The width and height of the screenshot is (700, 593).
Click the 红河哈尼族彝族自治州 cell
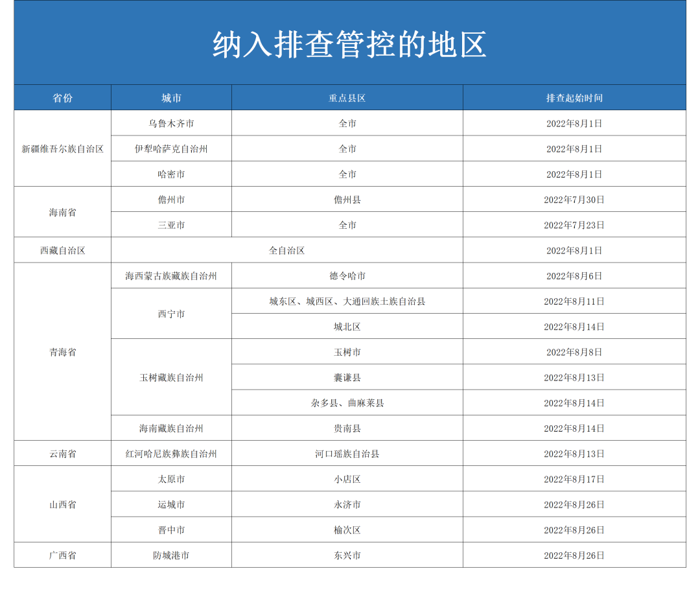click(x=171, y=454)
